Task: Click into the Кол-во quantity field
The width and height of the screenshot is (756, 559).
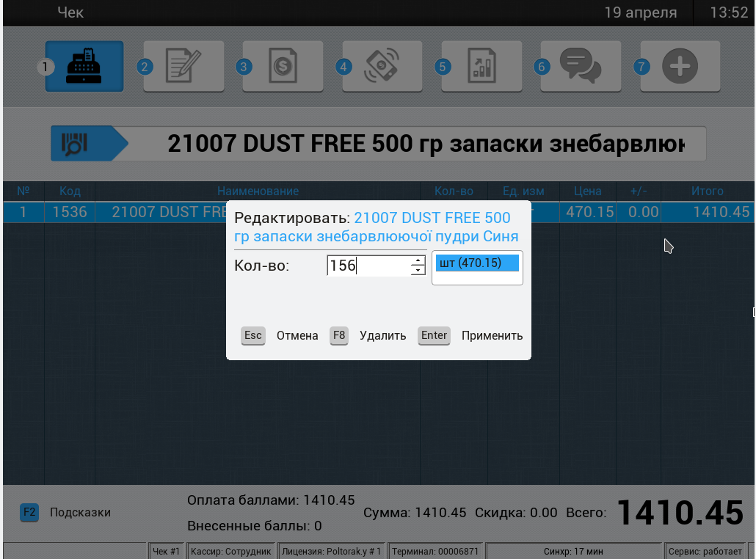Action: coord(369,266)
